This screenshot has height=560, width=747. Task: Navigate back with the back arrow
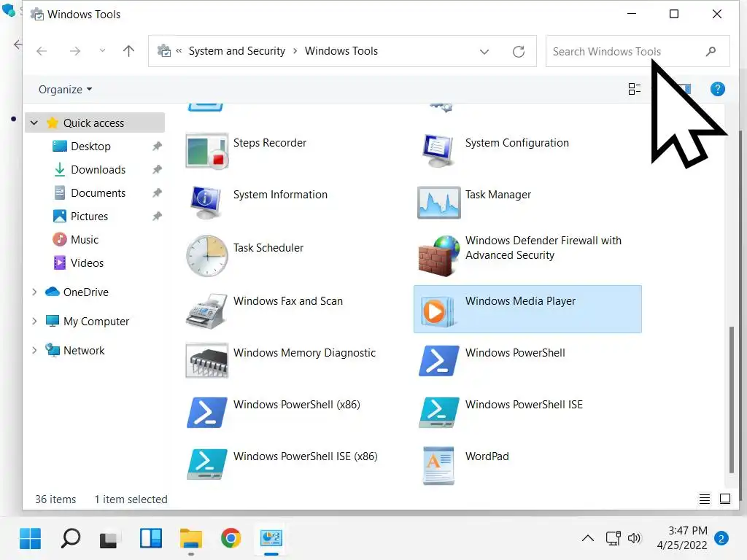(42, 51)
